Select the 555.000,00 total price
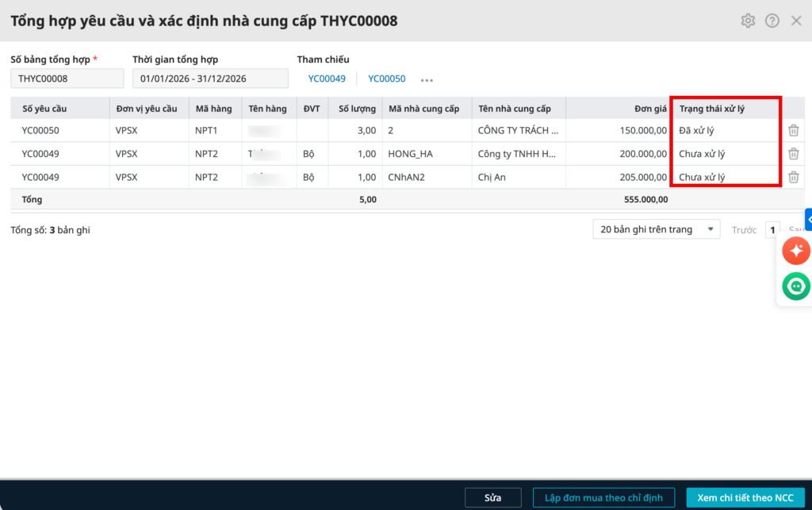Image resolution: width=812 pixels, height=510 pixels. 646,199
